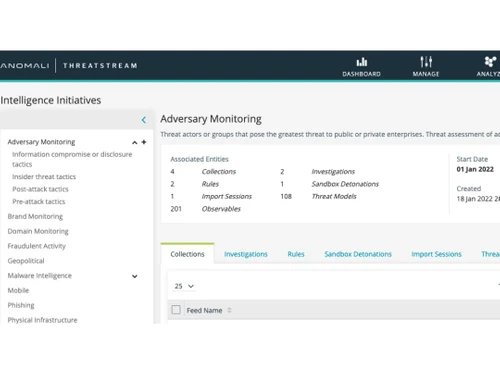This screenshot has width=500, height=375.
Task: Click the Intelligence Initiatives title
Action: 51,100
